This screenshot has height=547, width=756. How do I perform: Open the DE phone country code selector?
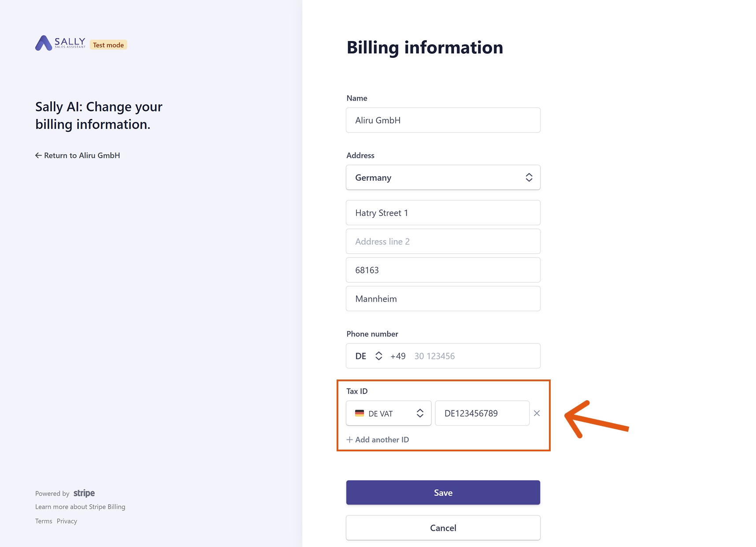pos(369,356)
